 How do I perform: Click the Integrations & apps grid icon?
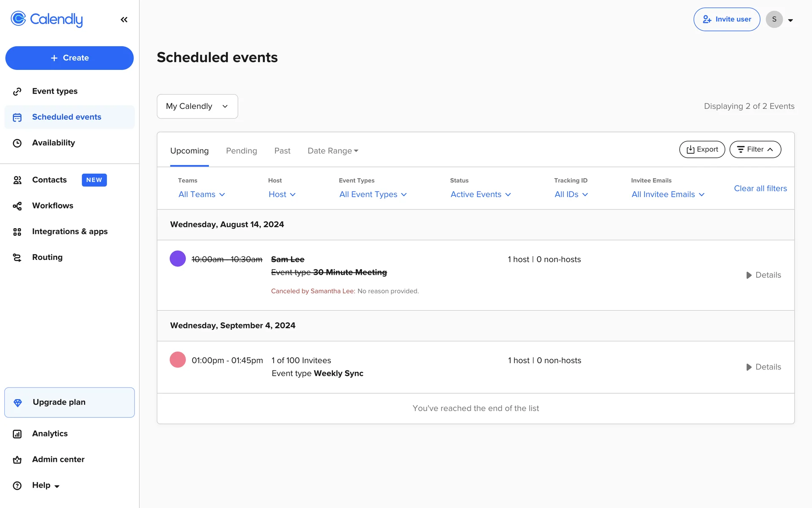(x=17, y=232)
